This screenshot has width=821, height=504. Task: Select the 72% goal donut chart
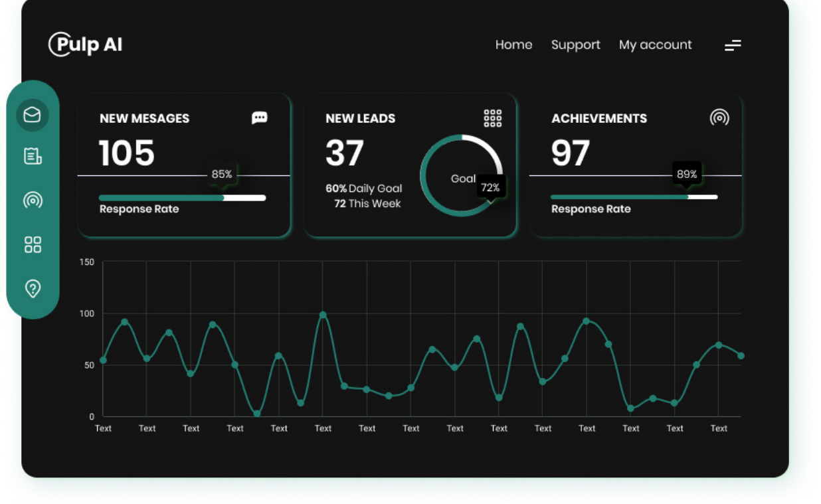[x=461, y=175]
